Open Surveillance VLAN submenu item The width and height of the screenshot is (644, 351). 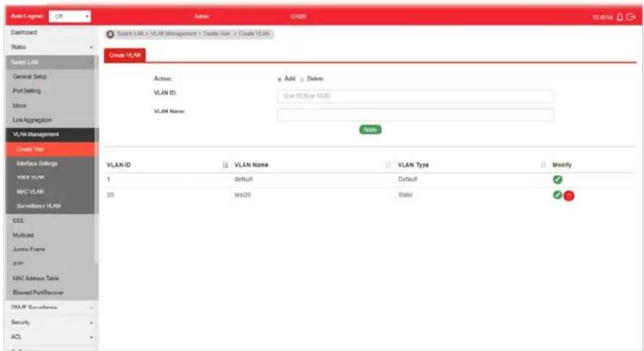[x=39, y=206]
